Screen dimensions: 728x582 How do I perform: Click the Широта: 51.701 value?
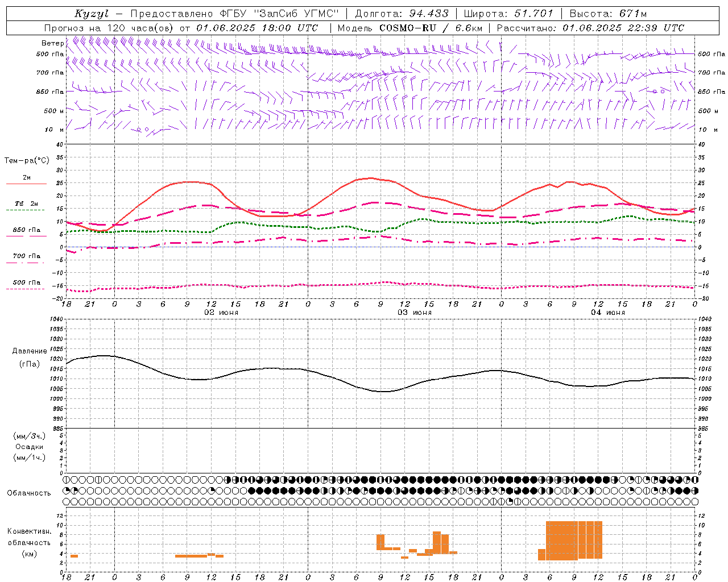pyautogui.click(x=508, y=14)
